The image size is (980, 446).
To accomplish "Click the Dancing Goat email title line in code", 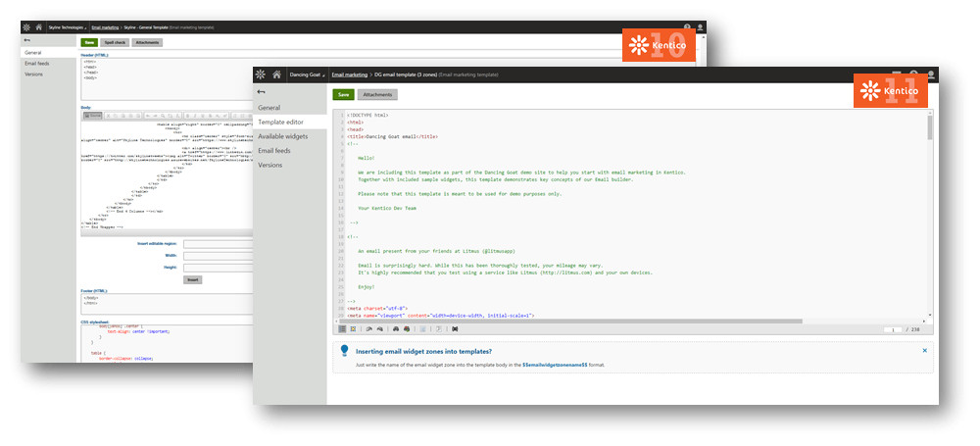I will click(393, 135).
